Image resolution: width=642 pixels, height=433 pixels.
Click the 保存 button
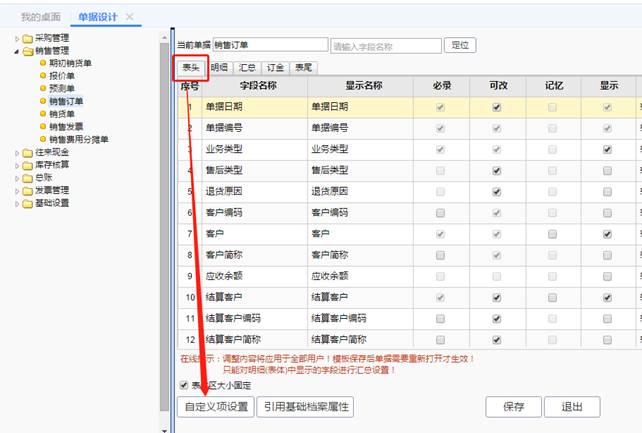coord(513,407)
